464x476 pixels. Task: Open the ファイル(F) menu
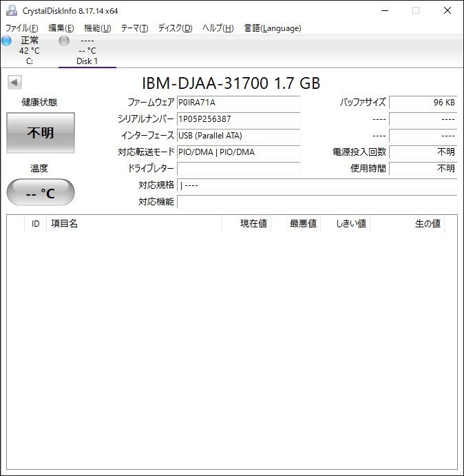[22, 28]
